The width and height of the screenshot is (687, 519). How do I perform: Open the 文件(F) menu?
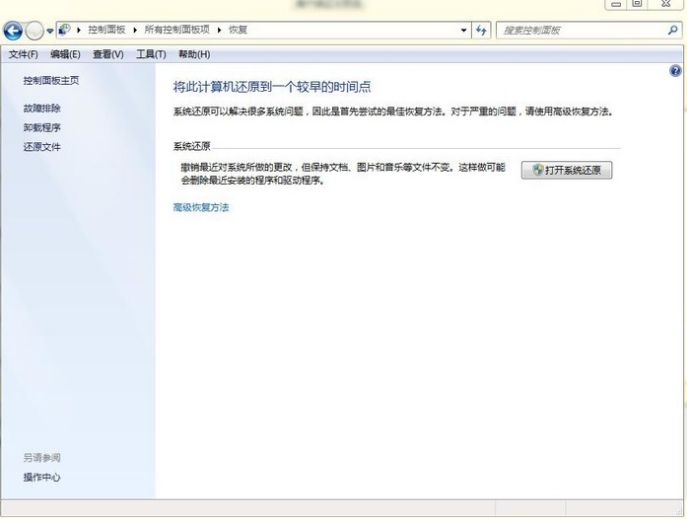tap(23, 54)
